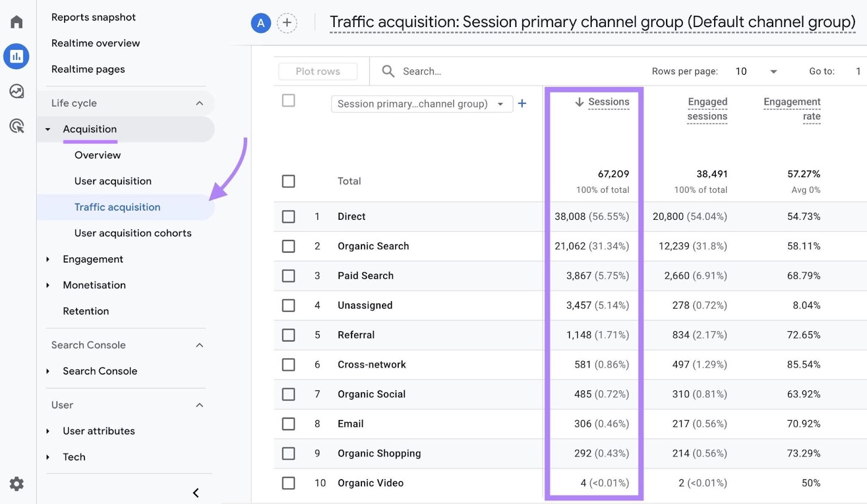Select Realtime overview in the sidebar
Viewport: 867px width, 504px height.
(x=95, y=43)
